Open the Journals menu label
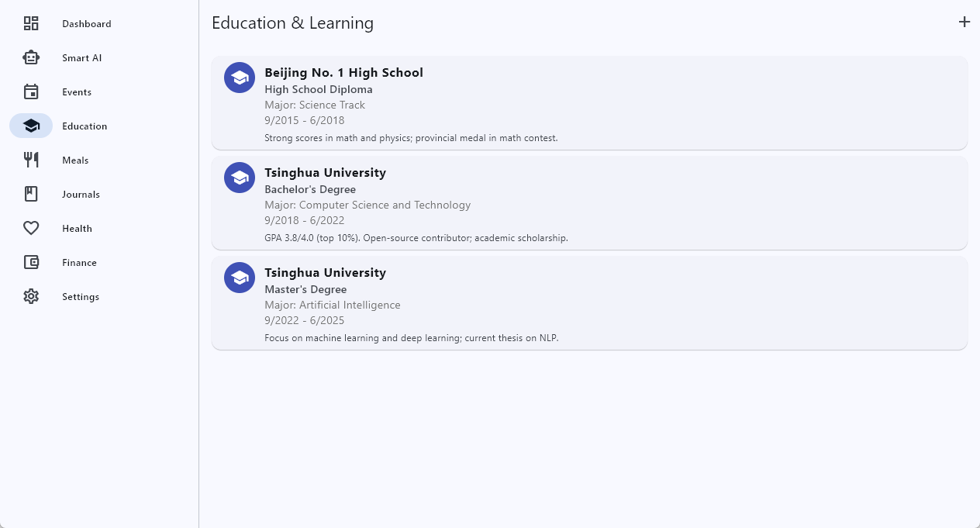This screenshot has width=980, height=528. 81,195
